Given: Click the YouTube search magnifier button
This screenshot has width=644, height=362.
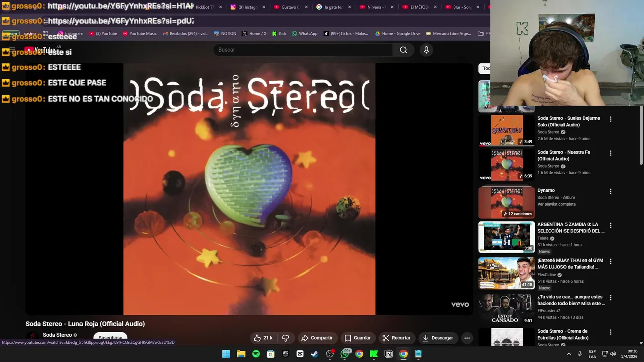Looking at the screenshot, I should [403, 50].
